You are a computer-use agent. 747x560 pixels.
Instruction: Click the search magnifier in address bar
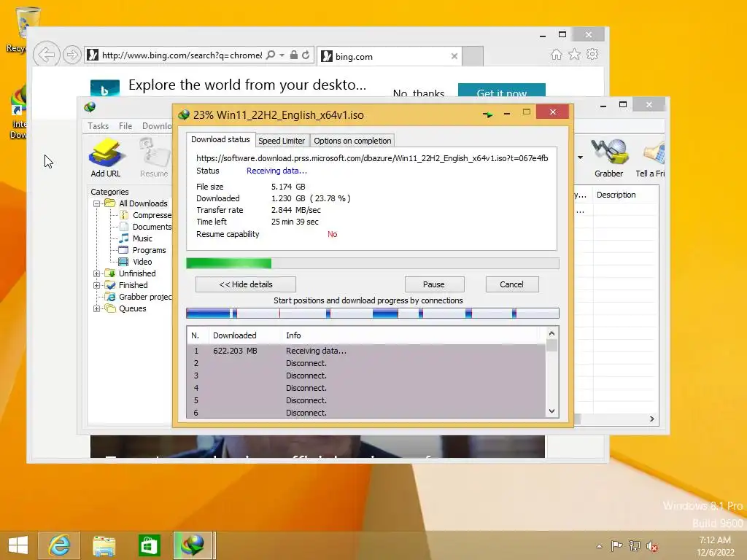[x=271, y=55]
